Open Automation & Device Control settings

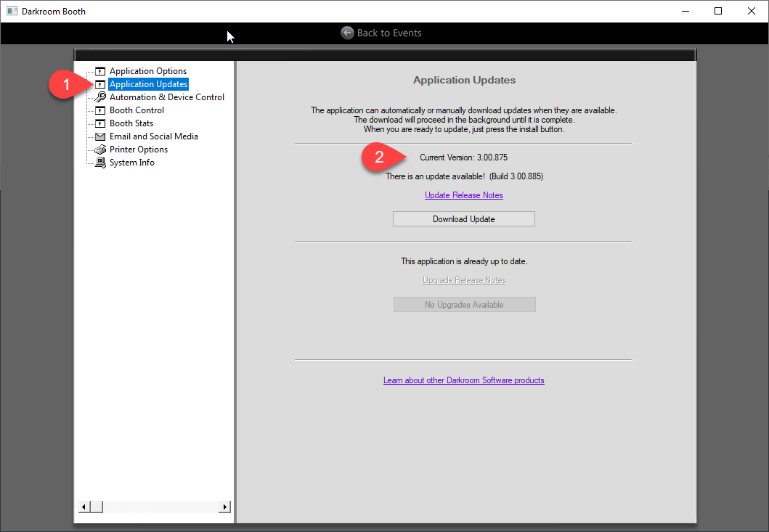click(167, 97)
